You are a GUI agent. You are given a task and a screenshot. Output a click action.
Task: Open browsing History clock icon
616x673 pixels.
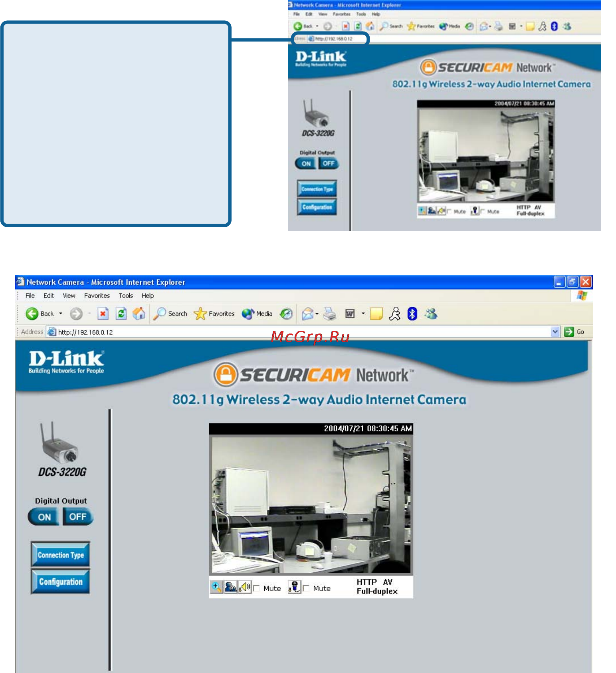tap(286, 314)
